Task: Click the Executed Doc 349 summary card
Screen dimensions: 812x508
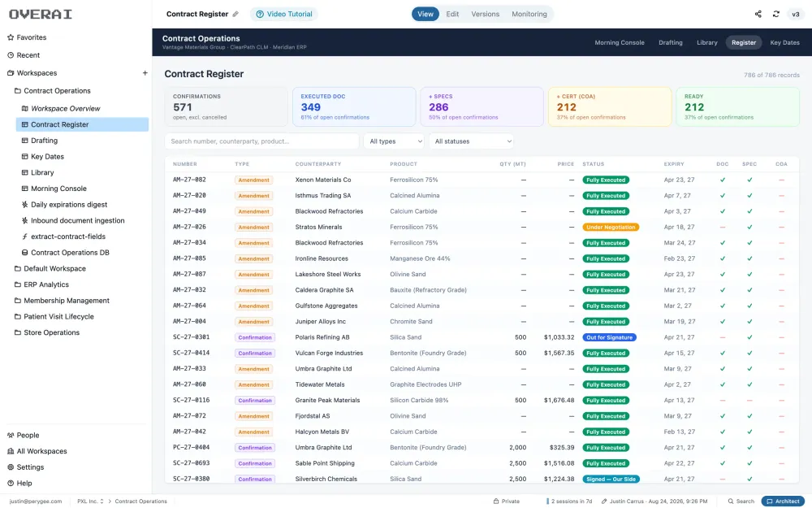Action: [354, 106]
